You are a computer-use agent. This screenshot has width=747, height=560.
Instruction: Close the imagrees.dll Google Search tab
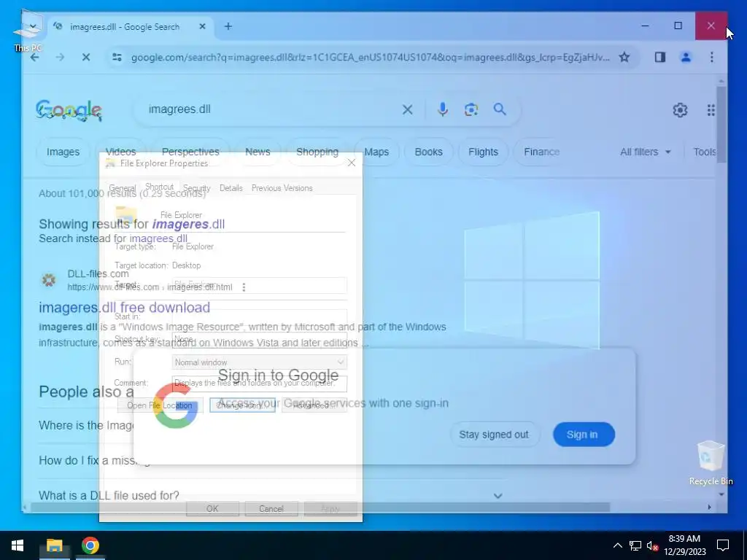(203, 27)
